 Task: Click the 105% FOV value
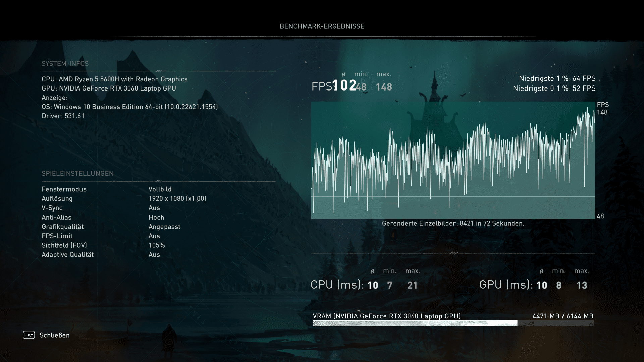click(157, 245)
